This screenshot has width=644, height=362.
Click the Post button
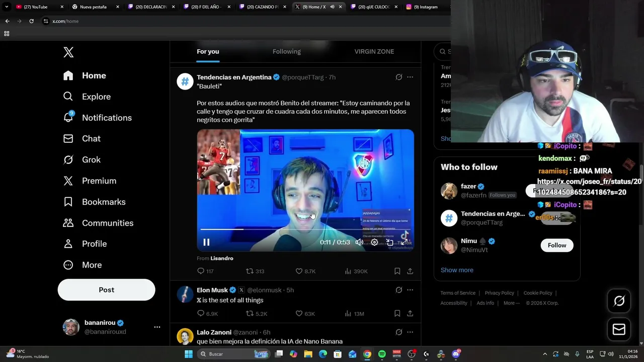[107, 290]
